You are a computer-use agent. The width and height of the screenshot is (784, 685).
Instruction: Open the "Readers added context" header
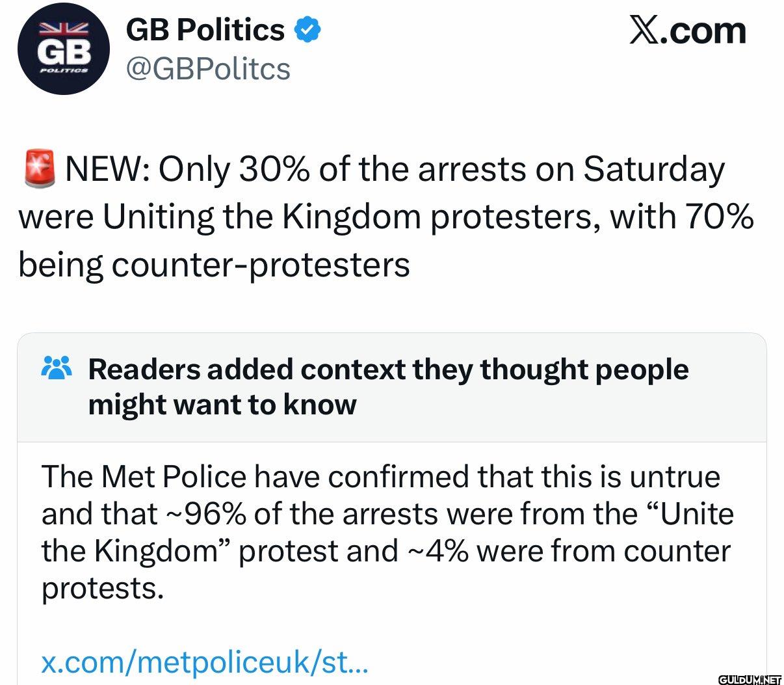[388, 386]
